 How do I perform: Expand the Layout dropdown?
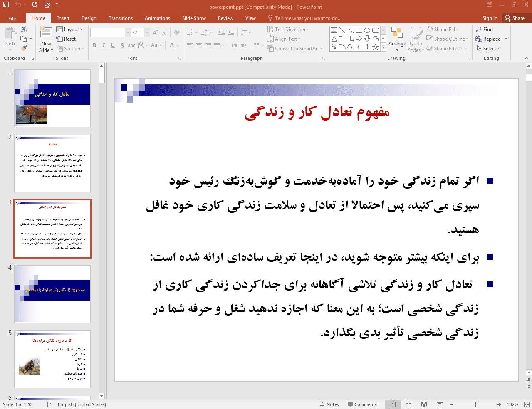point(69,30)
